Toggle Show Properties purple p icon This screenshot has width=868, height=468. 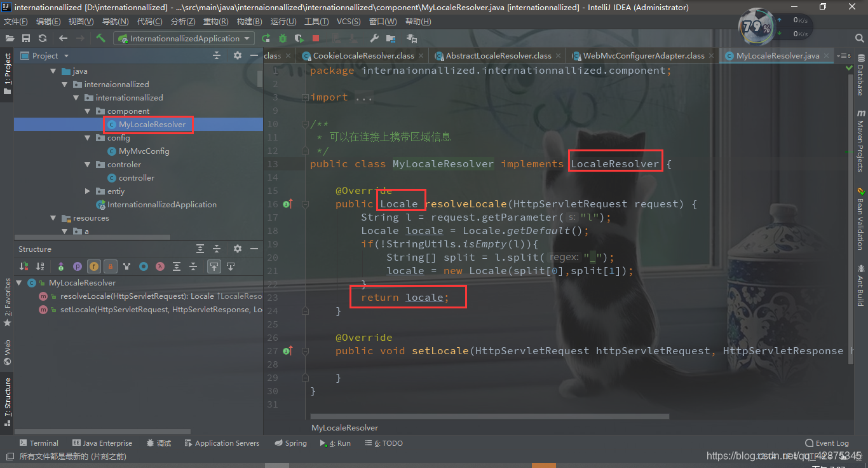tap(78, 266)
